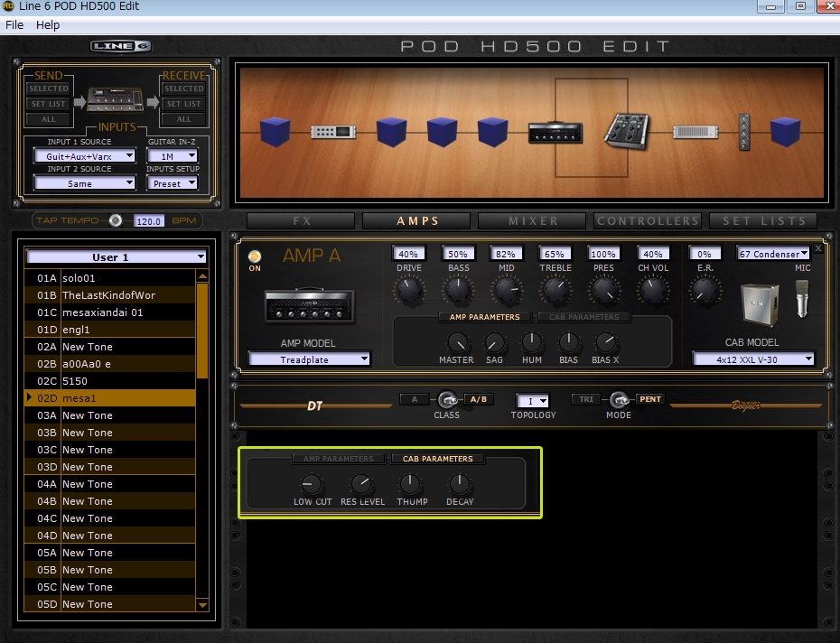Click the preset list scroll-down arrow
The image size is (840, 643).
coord(202,605)
